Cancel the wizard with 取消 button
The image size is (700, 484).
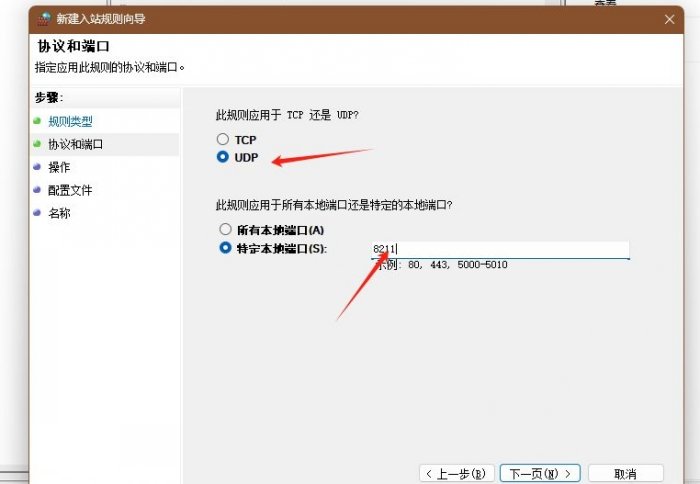[x=625, y=473]
